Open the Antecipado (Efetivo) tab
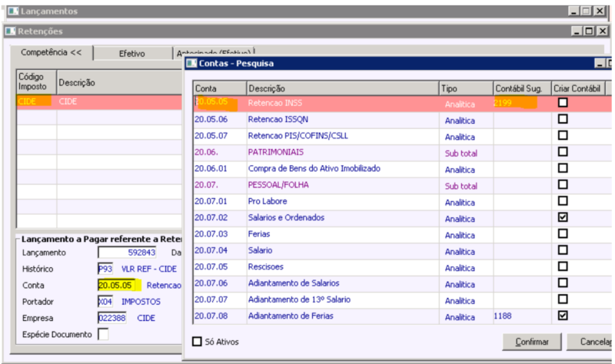Viewport: 615px width, 364px height. [x=214, y=53]
